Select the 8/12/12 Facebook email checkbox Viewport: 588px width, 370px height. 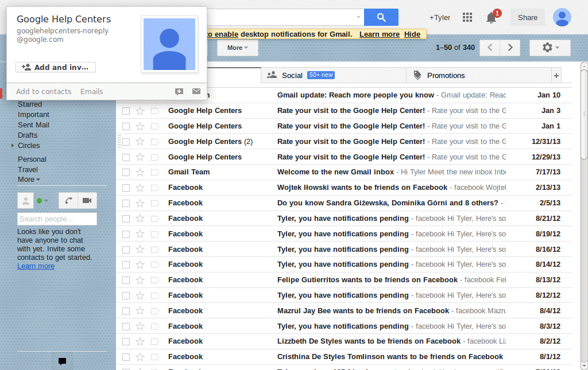126,295
